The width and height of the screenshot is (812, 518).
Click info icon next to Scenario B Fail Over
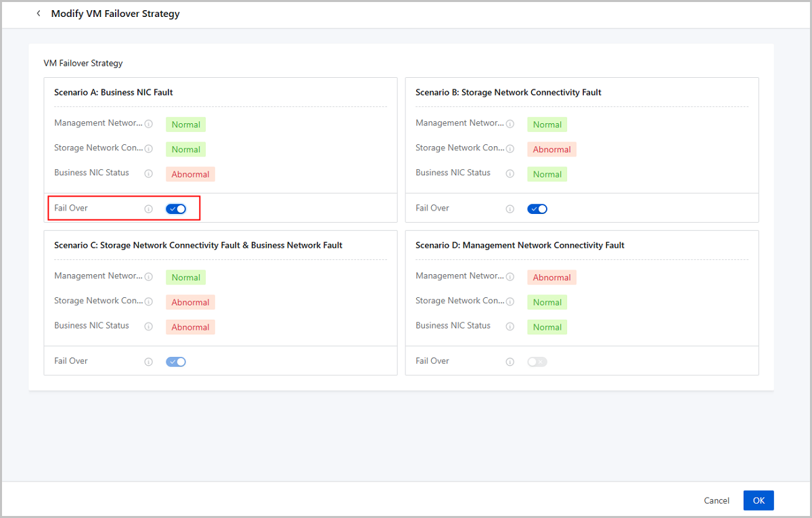pyautogui.click(x=510, y=209)
